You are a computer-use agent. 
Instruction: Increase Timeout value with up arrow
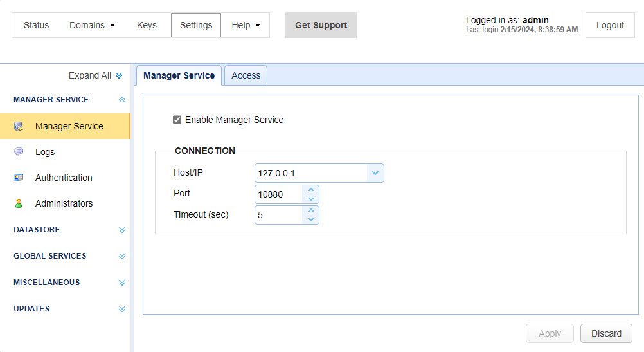(x=311, y=210)
